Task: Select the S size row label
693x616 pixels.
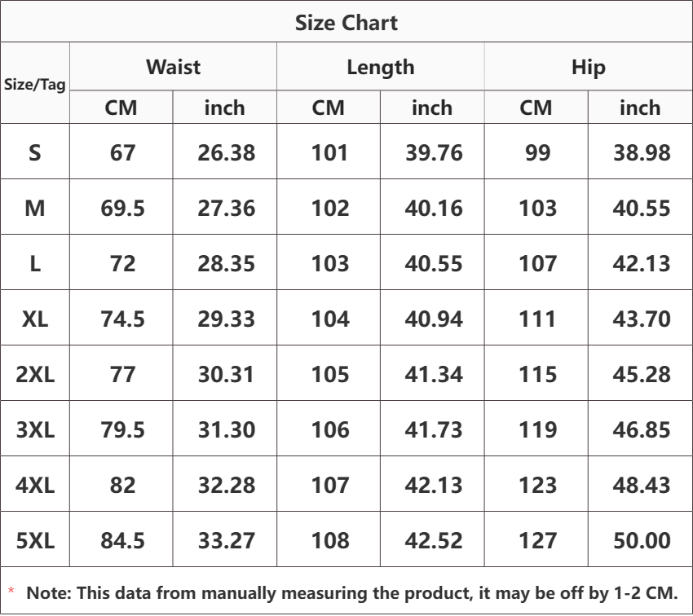Action: [35, 153]
